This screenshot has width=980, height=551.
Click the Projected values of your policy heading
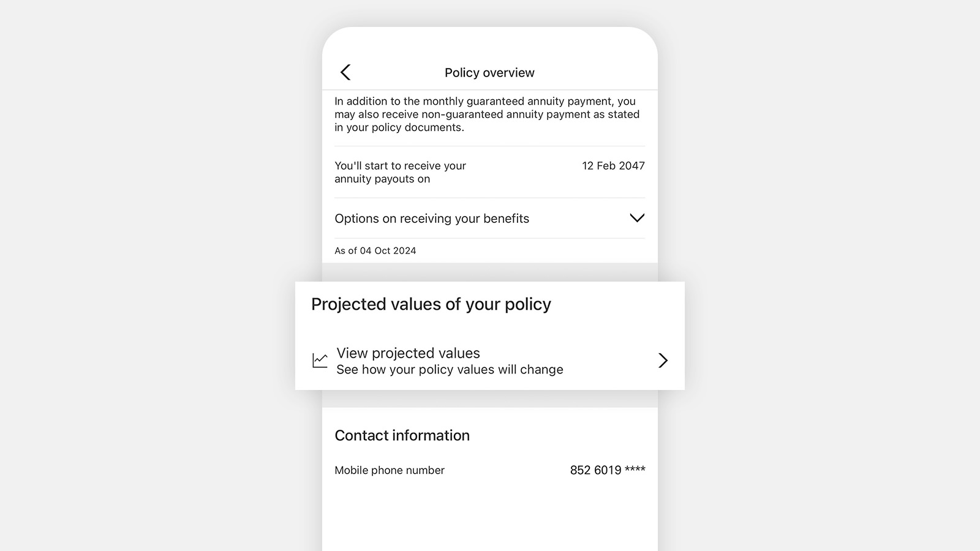(x=431, y=304)
